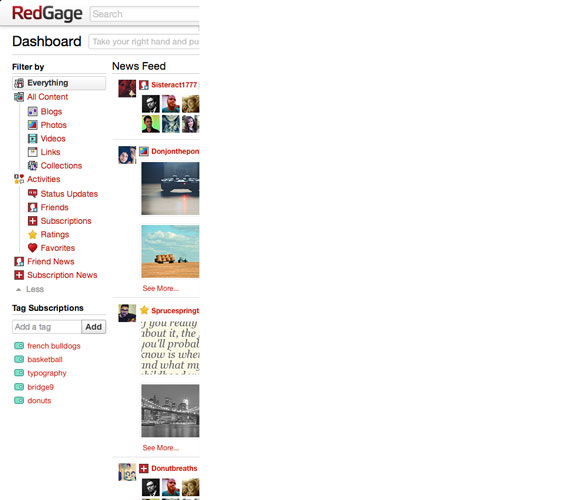
Task: Click the Favorites heart icon
Action: [x=33, y=248]
